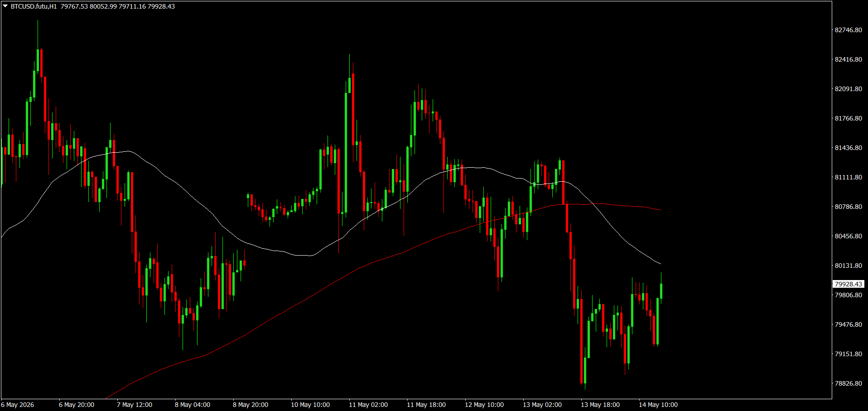Click the triangle arrow beside BTCUSD.futu

[x=5, y=6]
